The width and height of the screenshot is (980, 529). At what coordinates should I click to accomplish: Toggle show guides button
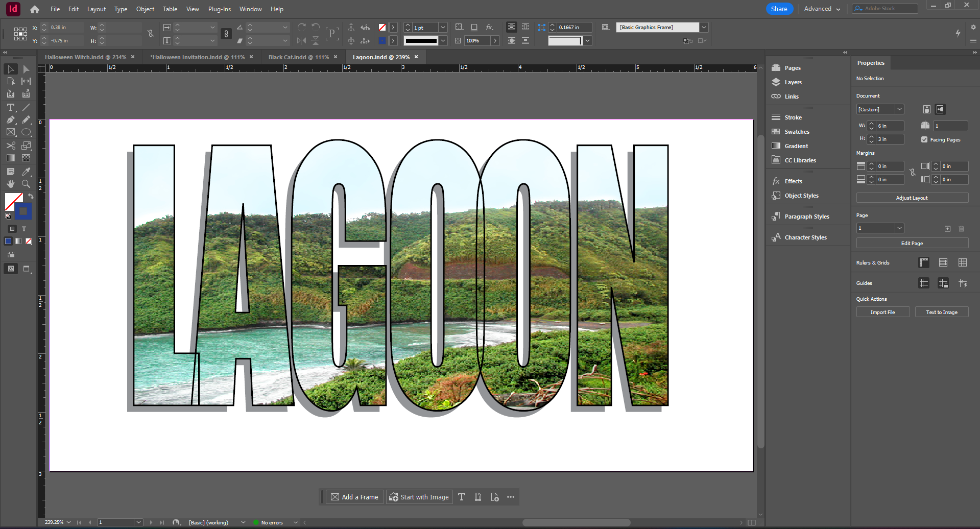[x=924, y=283]
